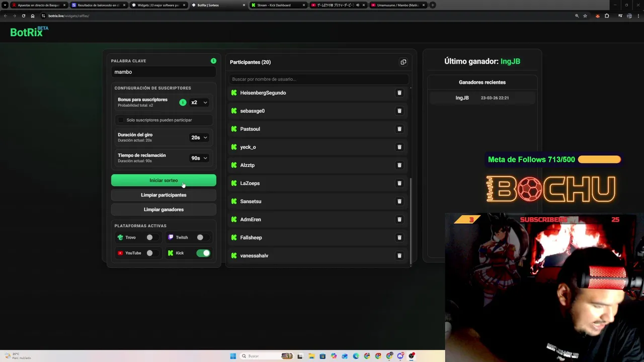Screen dimensions: 644x362
Task: Click participant name vanessahalv
Action: click(x=254, y=256)
